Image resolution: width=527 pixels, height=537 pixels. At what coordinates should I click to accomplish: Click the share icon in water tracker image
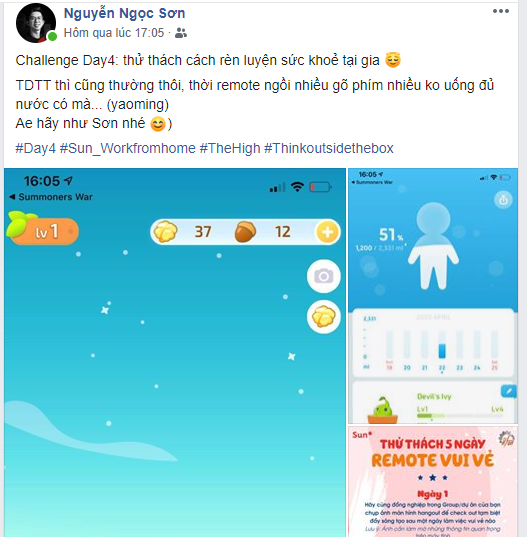[x=503, y=200]
